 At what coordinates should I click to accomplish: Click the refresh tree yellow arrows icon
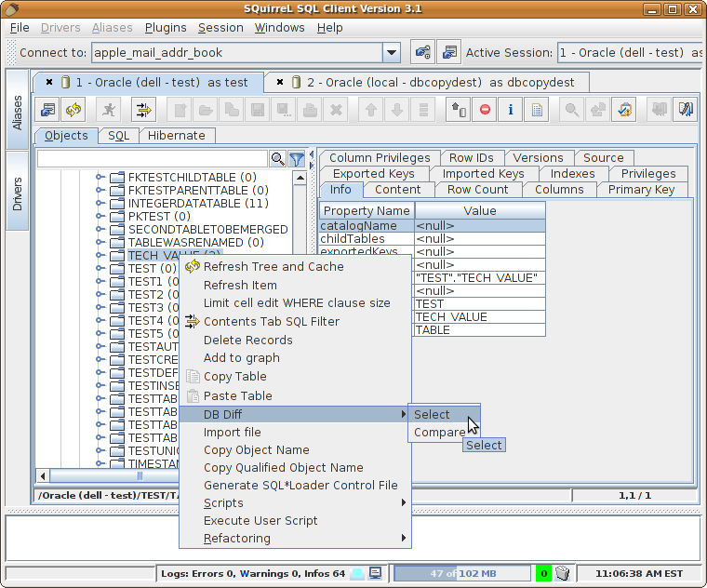(x=73, y=110)
